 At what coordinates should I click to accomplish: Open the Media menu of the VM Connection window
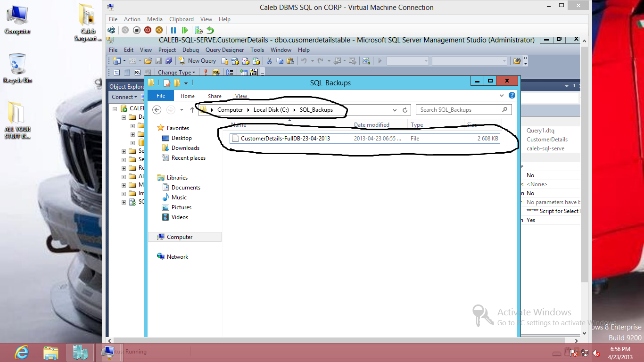point(155,19)
